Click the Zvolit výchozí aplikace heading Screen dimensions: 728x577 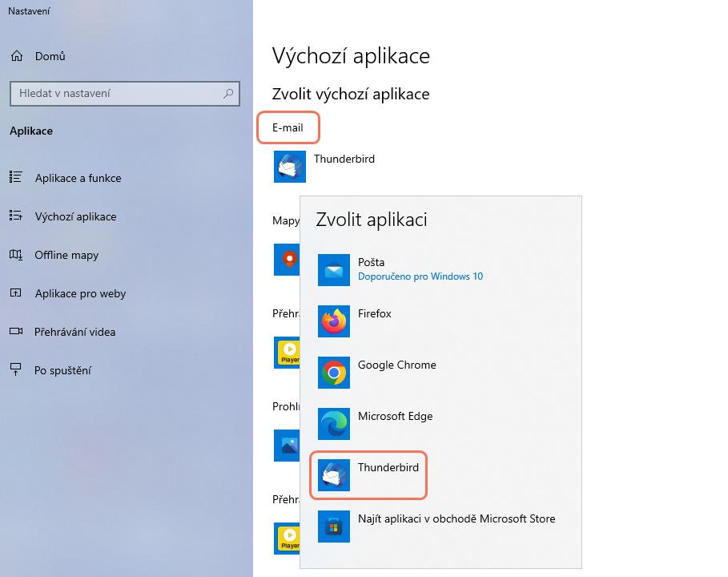click(351, 94)
